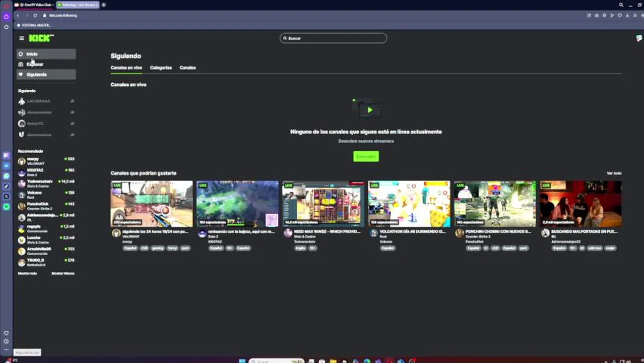Open Messenger in browser sidebar

7,165
